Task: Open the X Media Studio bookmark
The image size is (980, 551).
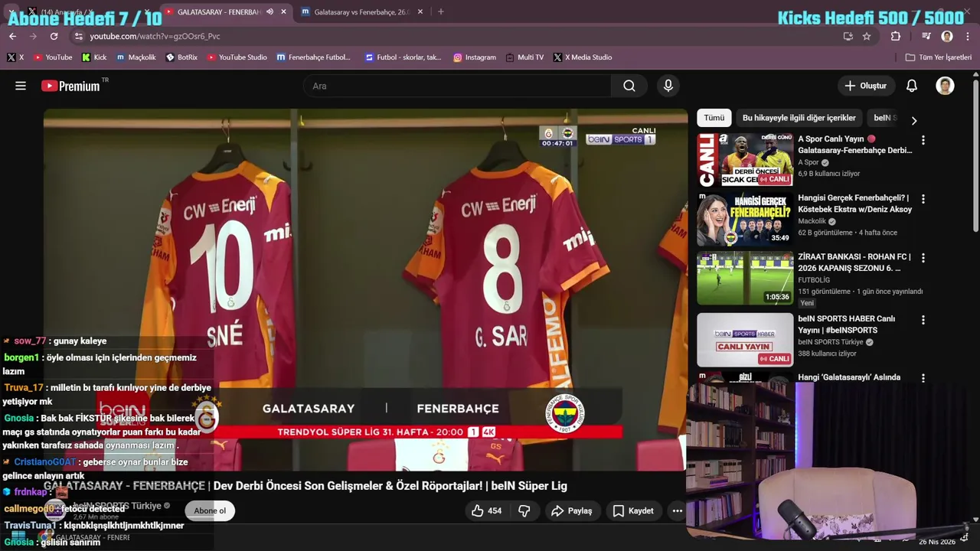Action: click(583, 57)
